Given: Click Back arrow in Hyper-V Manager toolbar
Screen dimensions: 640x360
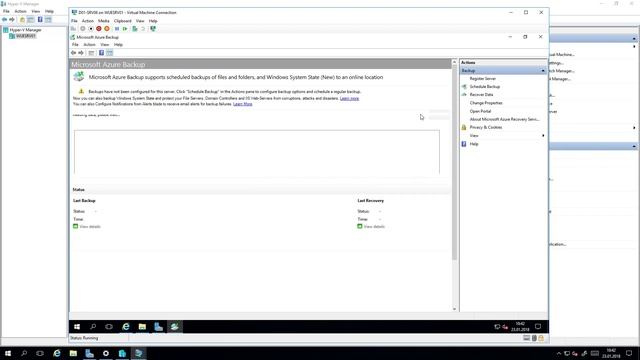Looking at the screenshot, I should [x=4, y=19].
